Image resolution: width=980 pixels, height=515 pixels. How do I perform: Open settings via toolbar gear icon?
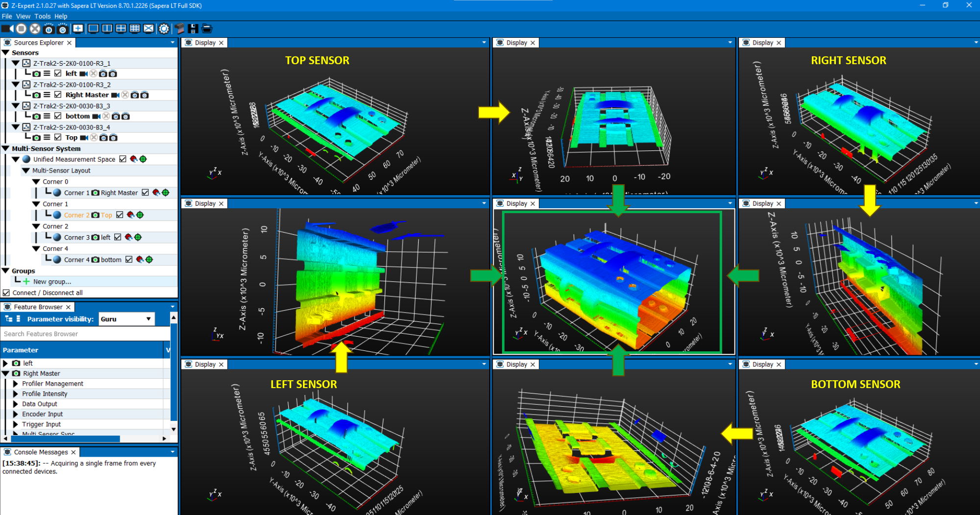pos(164,29)
